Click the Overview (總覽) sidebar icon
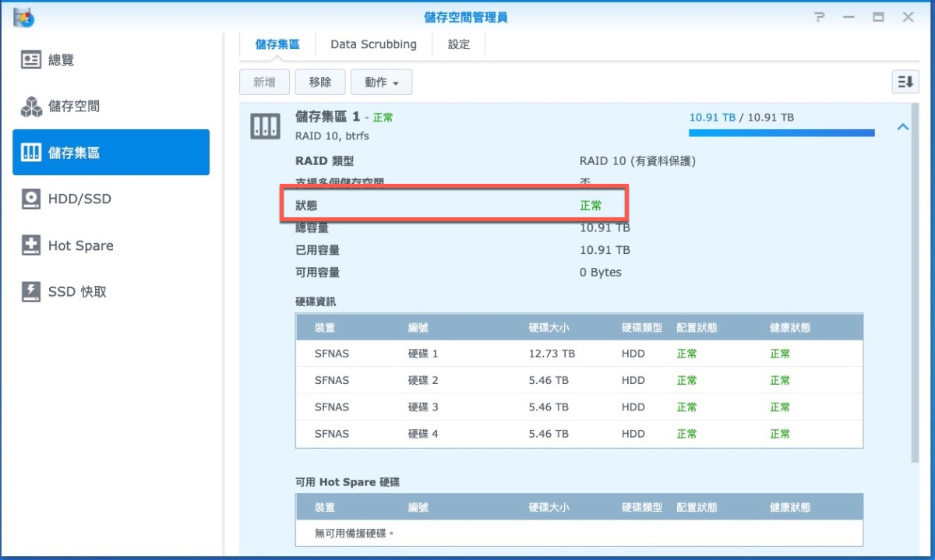Screen dimensions: 935x560 click(x=31, y=60)
